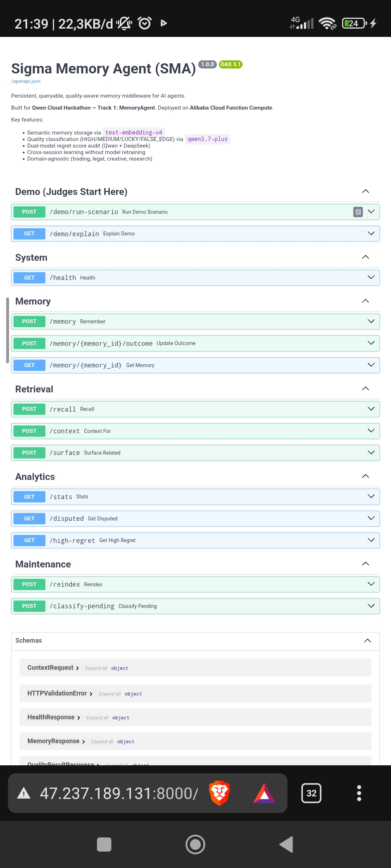This screenshot has width=391, height=868.
Task: Expand the HealthResponse schema arrow
Action: point(79,718)
